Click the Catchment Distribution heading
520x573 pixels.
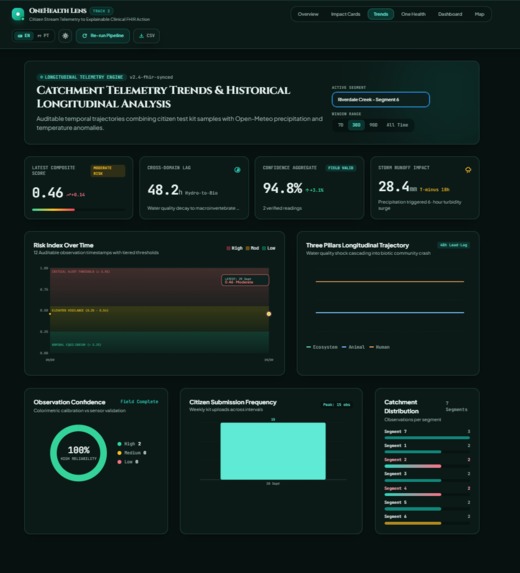tap(401, 406)
